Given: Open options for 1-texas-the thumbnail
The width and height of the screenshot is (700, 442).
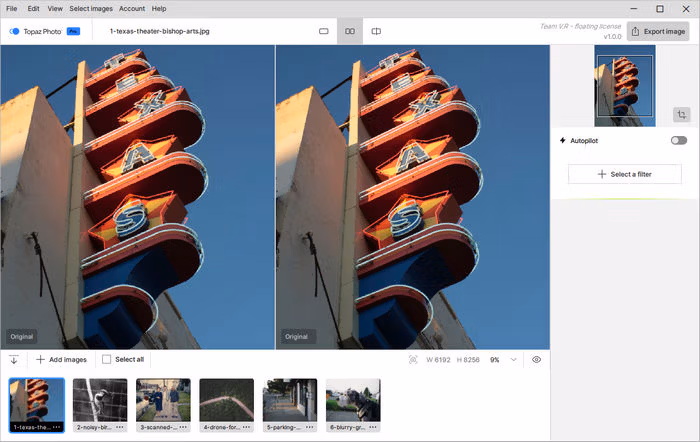Looking at the screenshot, I should tap(56, 427).
